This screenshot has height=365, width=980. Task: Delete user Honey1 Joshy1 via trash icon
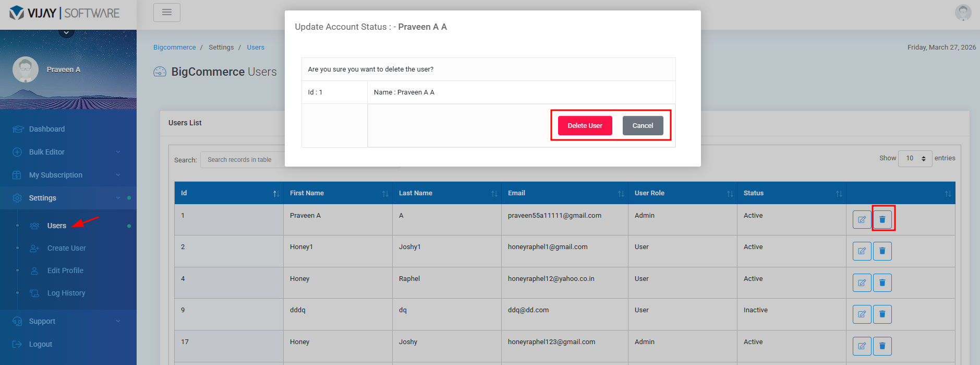[x=882, y=251]
